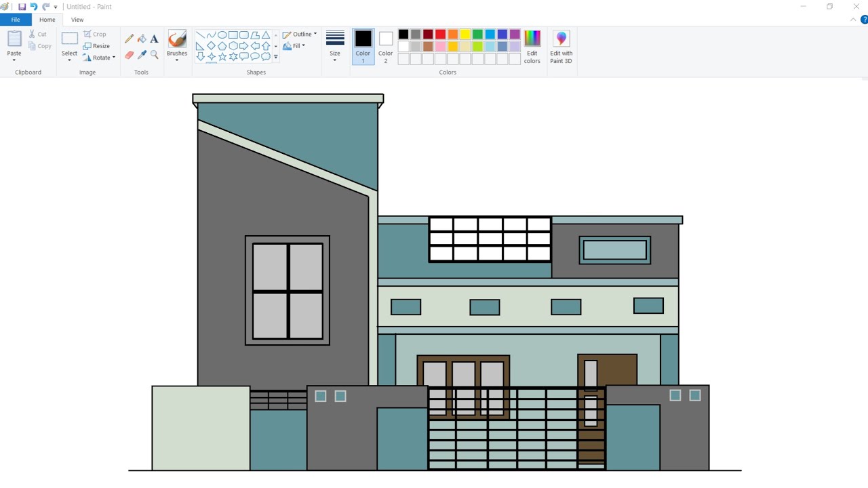Select the Fill with color bucket tool
868x488 pixels.
pos(142,39)
